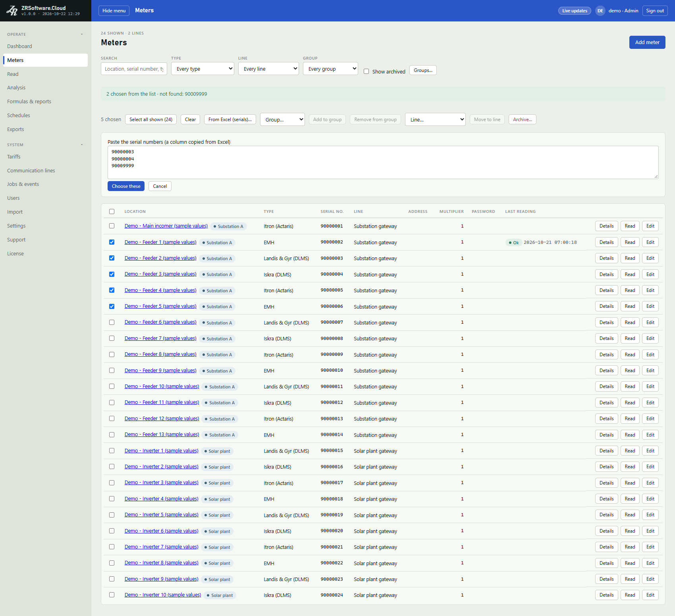Open the bulk Line... dropdown
The width and height of the screenshot is (675, 616).
(435, 120)
